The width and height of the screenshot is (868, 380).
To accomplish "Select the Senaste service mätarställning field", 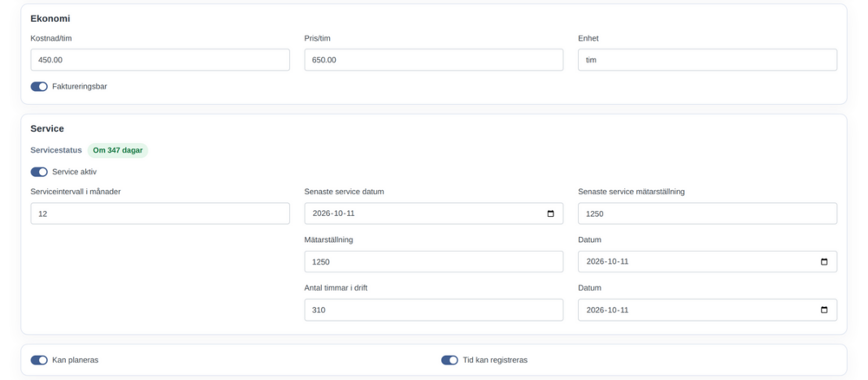I will tap(707, 213).
